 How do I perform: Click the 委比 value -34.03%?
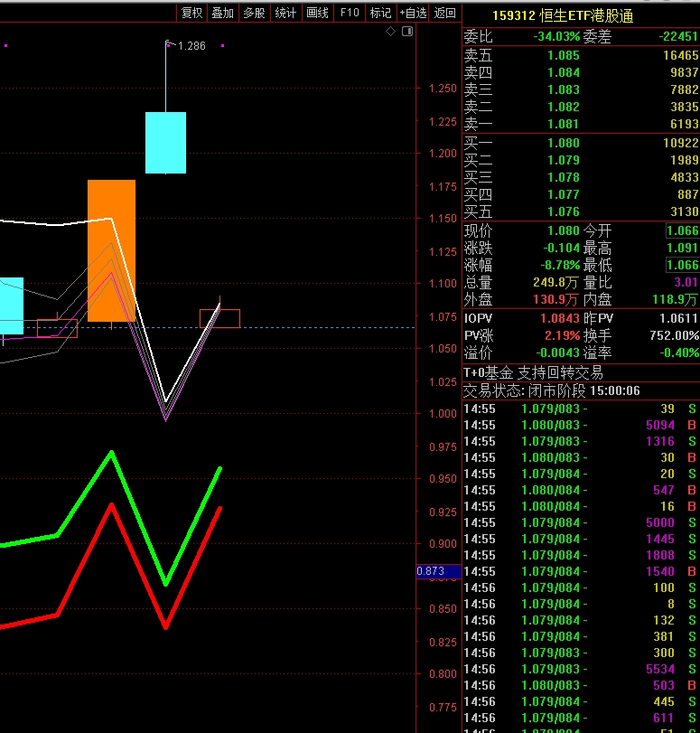tap(556, 36)
